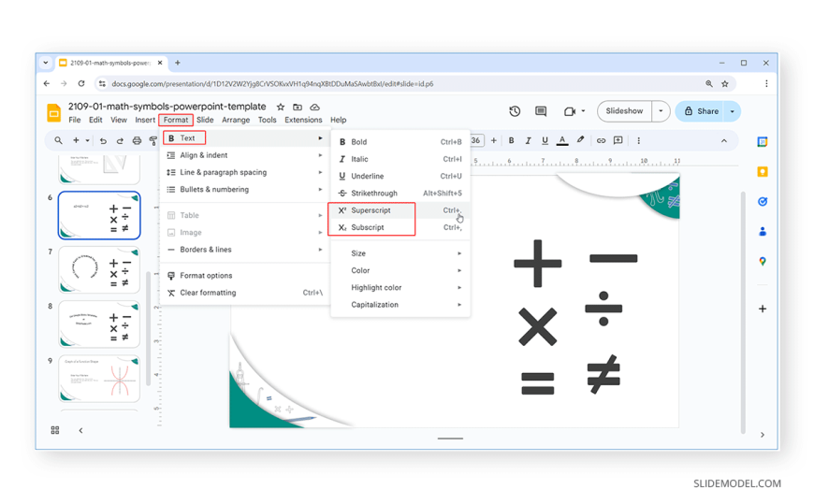Select Superscript in the Text submenu
This screenshot has height=504, width=814.
click(x=400, y=210)
